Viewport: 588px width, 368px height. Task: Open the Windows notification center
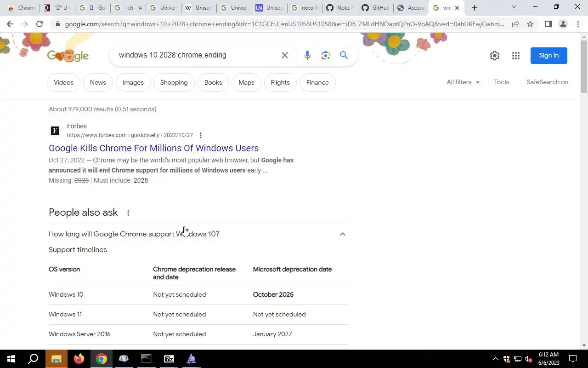pos(573,359)
